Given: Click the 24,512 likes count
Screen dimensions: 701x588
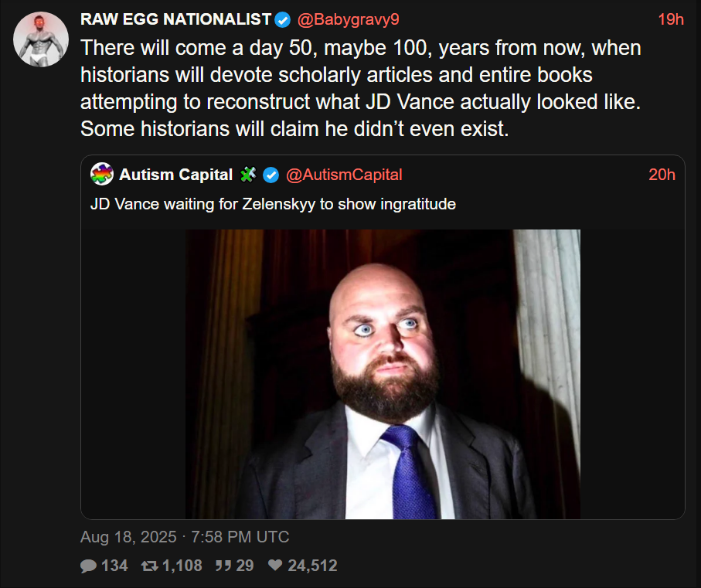Looking at the screenshot, I should [x=312, y=566].
